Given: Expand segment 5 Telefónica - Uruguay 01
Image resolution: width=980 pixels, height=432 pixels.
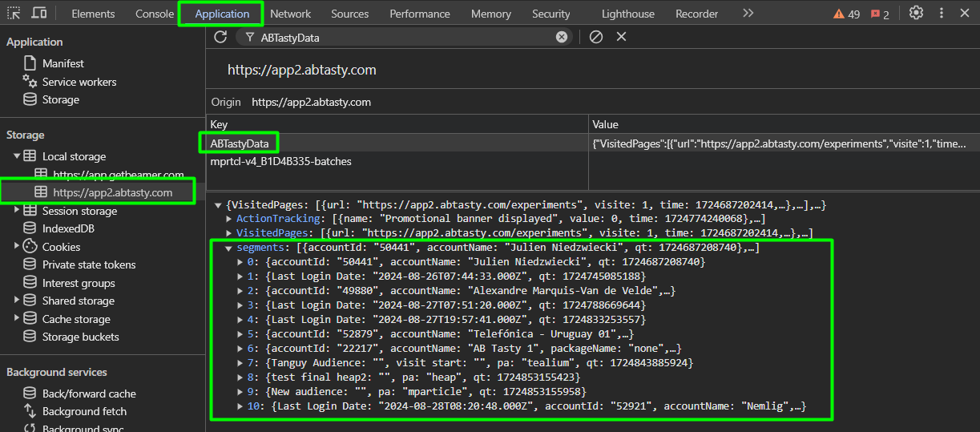Looking at the screenshot, I should pyautogui.click(x=242, y=334).
